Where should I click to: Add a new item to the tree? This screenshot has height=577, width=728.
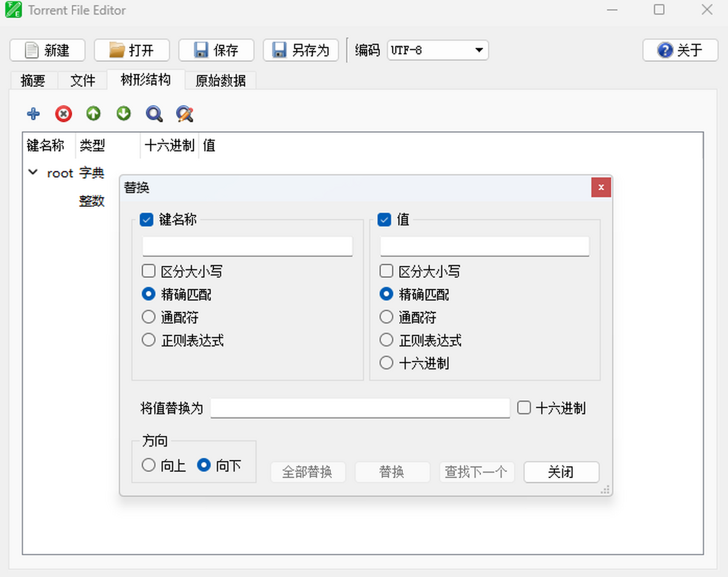[33, 113]
